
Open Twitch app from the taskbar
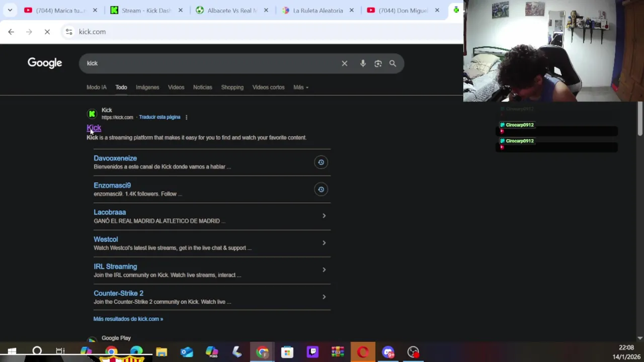[312, 351]
